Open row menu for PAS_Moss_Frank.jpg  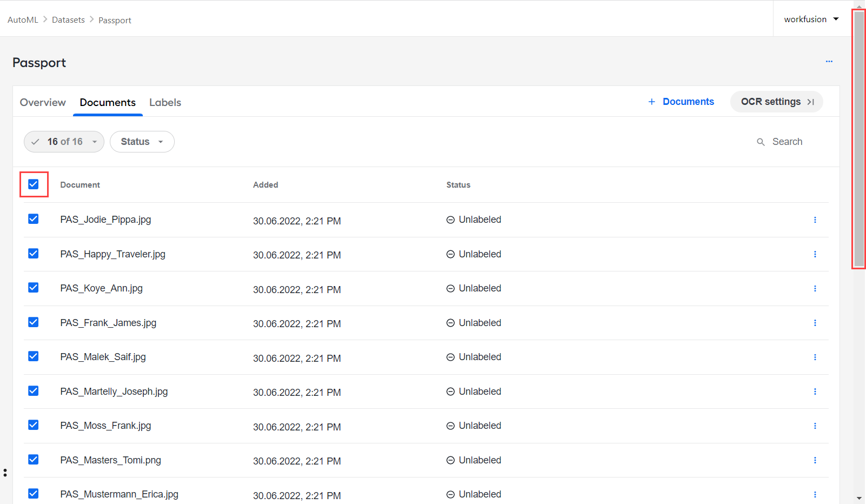click(x=815, y=426)
